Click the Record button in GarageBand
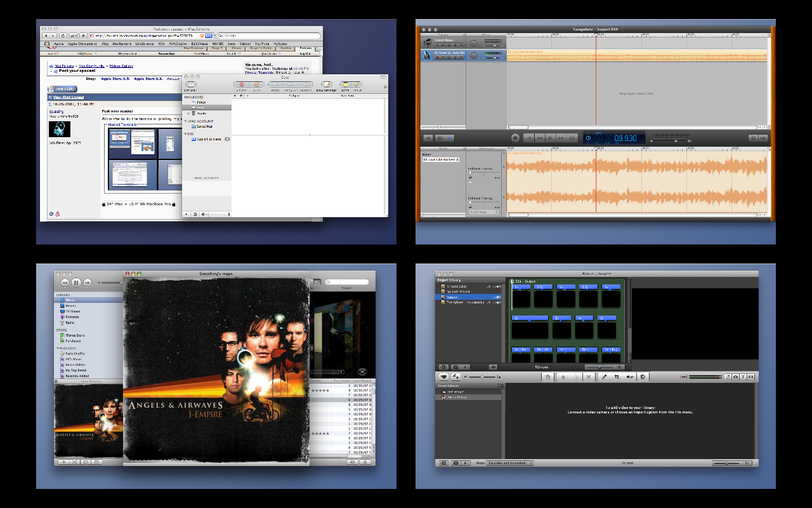Screen dimensions: 812x508 pos(515,137)
